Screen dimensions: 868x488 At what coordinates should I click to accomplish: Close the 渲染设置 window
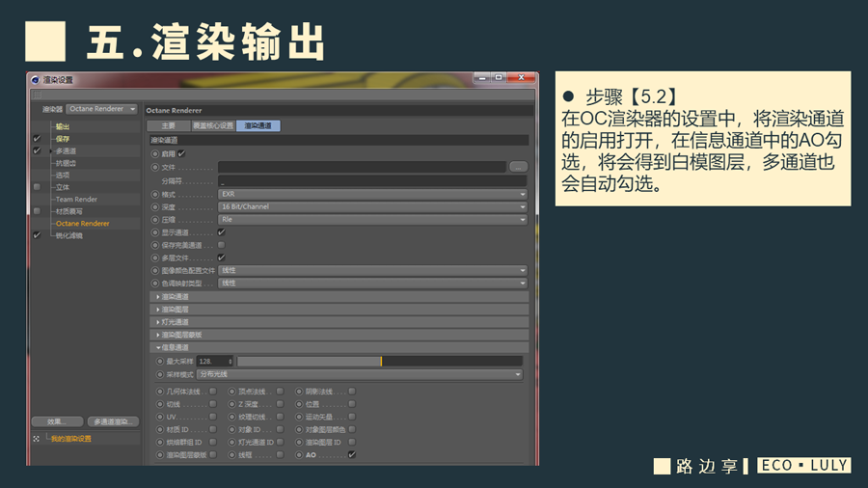(521, 78)
